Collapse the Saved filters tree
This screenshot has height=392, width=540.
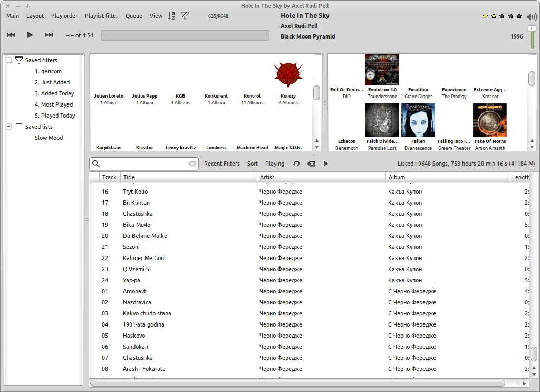[9, 60]
